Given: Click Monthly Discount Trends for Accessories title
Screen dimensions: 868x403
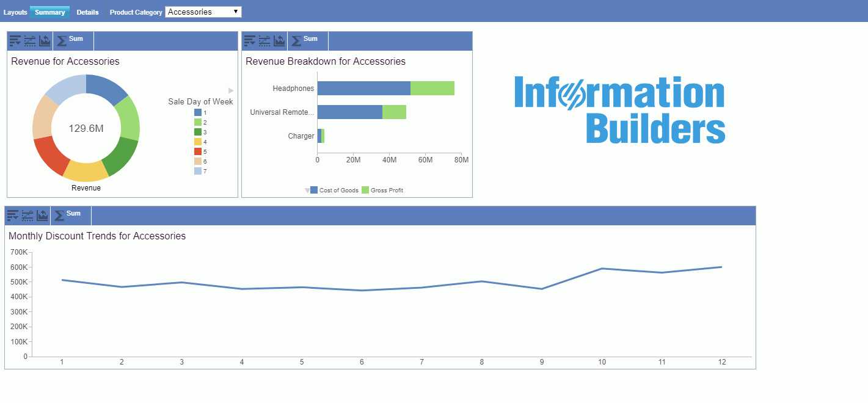Looking at the screenshot, I should (97, 236).
